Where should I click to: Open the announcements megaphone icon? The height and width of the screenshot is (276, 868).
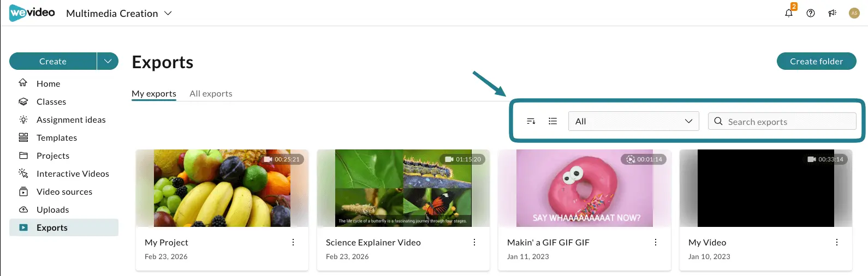click(x=833, y=13)
